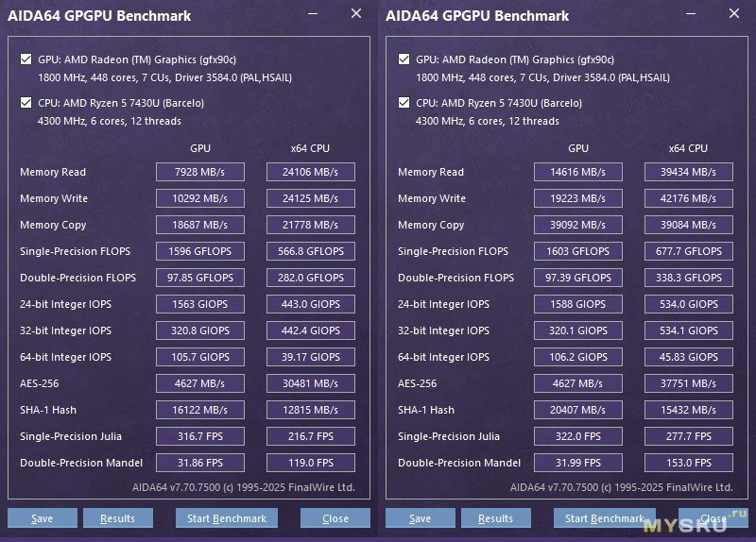Click the 1596 GFLOPS single-precision result
The height and width of the screenshot is (542, 756).
tap(200, 251)
